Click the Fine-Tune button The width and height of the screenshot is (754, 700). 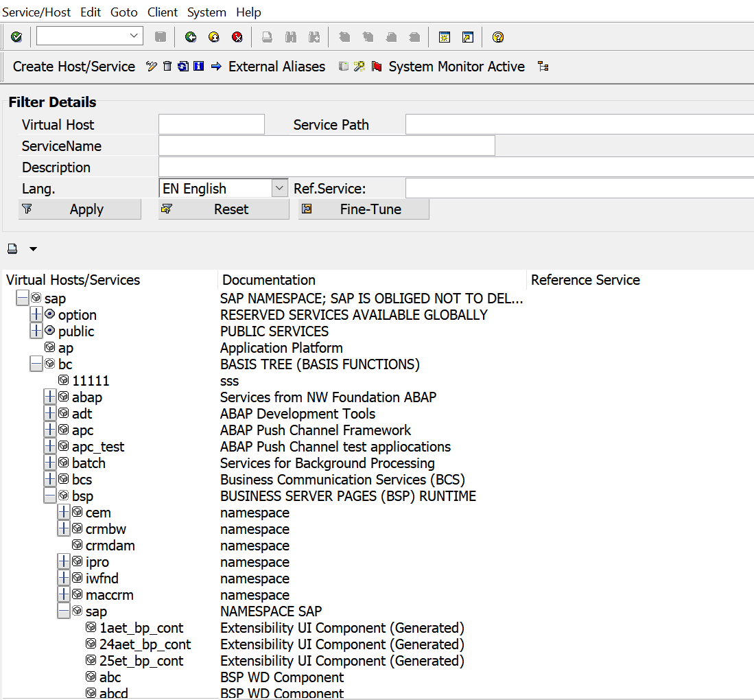coord(364,209)
